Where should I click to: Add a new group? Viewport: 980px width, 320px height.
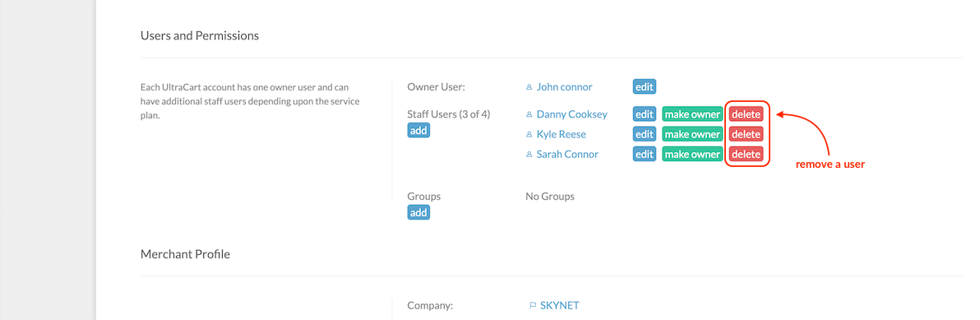pos(418,212)
